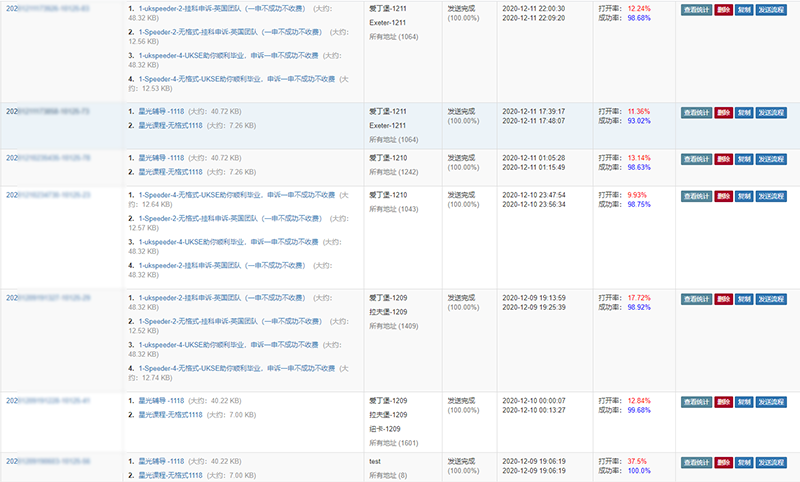This screenshot has width=800, height=482.
Task: Open 星光辅导 -1118 link sized 40.72 KB, highlighted row
Action: coord(160,111)
